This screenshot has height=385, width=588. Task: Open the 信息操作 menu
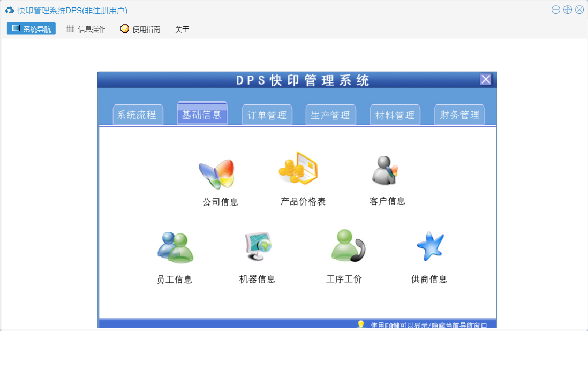pyautogui.click(x=86, y=29)
